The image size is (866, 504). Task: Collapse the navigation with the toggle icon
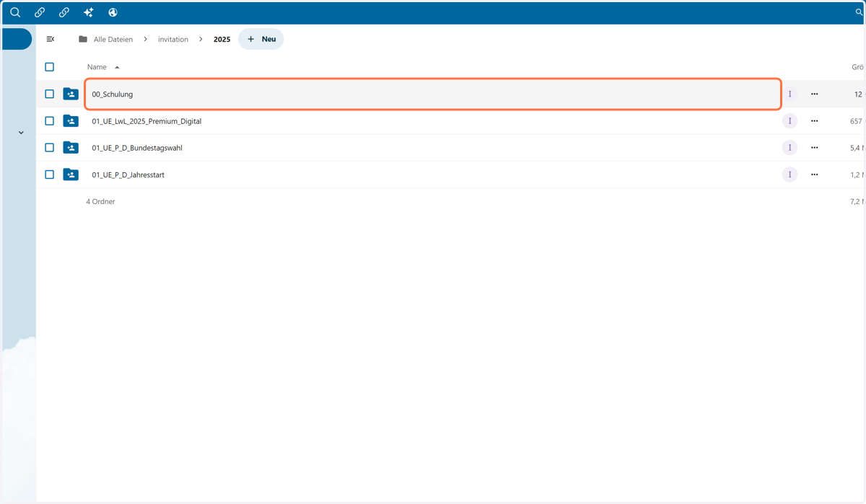coord(51,39)
